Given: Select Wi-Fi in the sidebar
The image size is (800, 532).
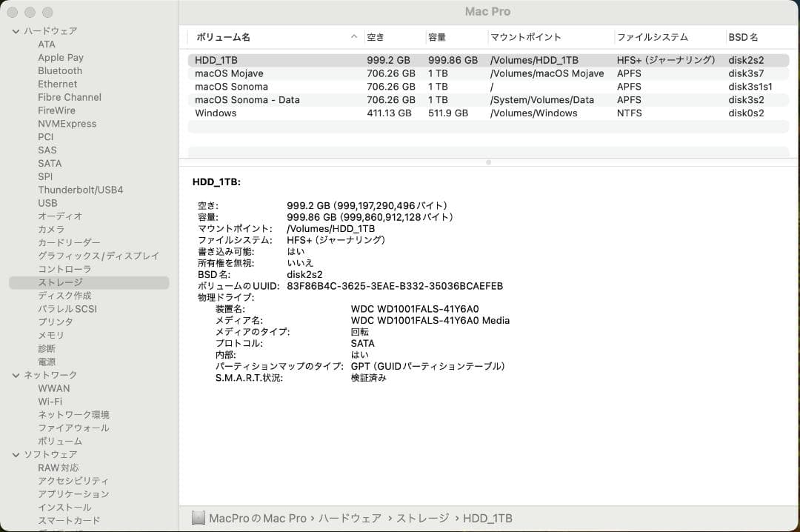Looking at the screenshot, I should tap(50, 402).
